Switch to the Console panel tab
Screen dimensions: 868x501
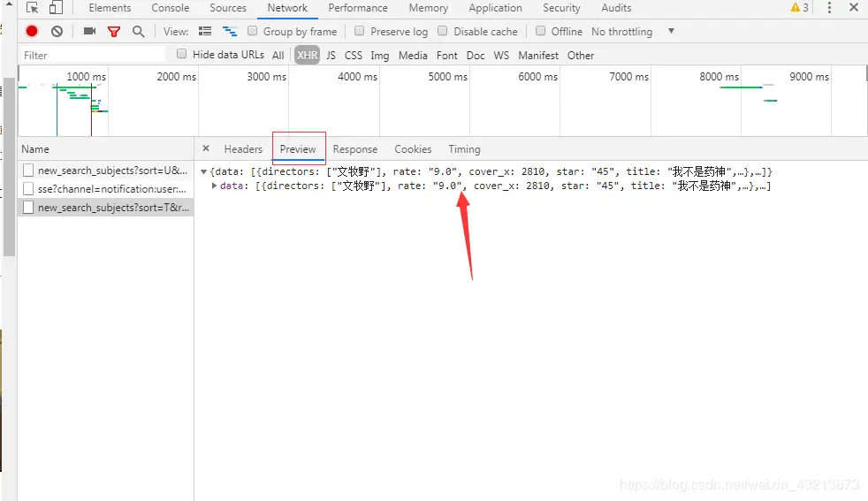coord(170,8)
